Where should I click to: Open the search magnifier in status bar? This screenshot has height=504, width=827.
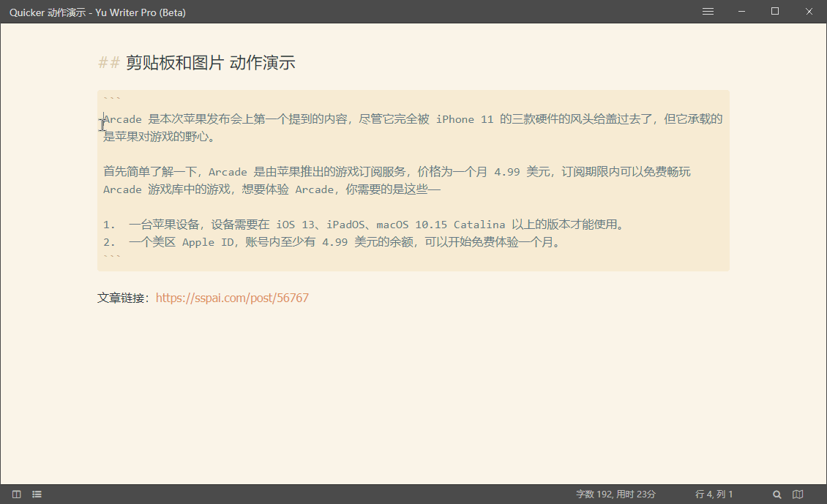(777, 494)
